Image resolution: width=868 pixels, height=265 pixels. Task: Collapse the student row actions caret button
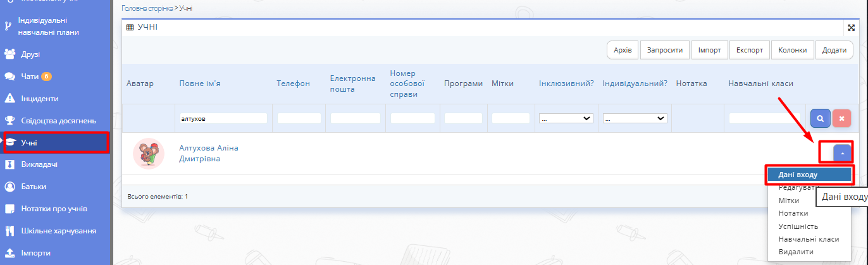842,153
